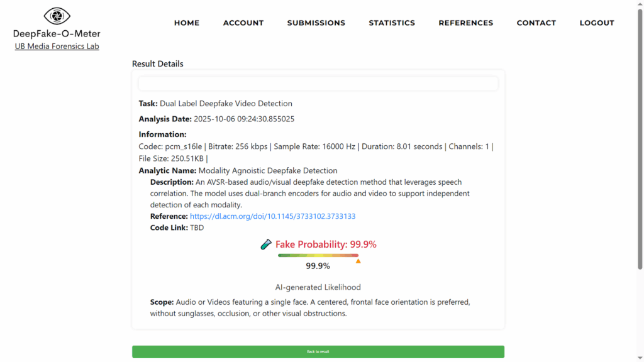View the STATISTICS page

pyautogui.click(x=392, y=23)
